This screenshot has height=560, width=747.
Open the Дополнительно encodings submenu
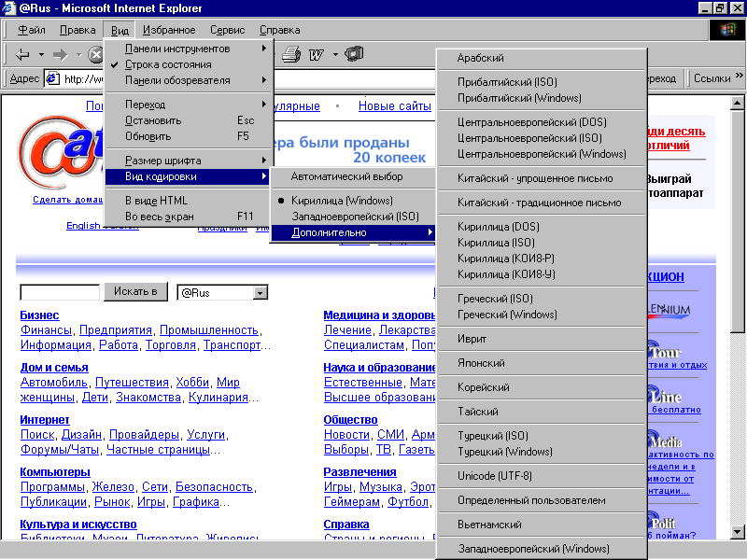click(353, 232)
